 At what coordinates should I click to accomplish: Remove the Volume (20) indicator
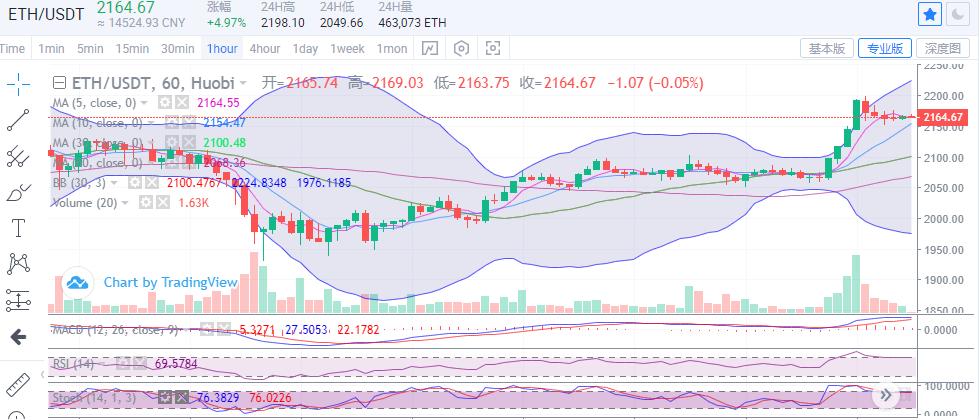(x=162, y=202)
